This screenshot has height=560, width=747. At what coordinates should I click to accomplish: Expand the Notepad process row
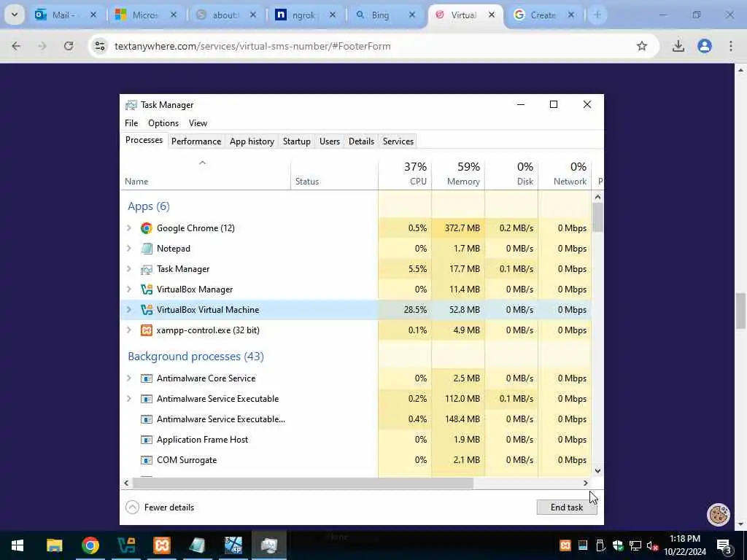pos(128,249)
